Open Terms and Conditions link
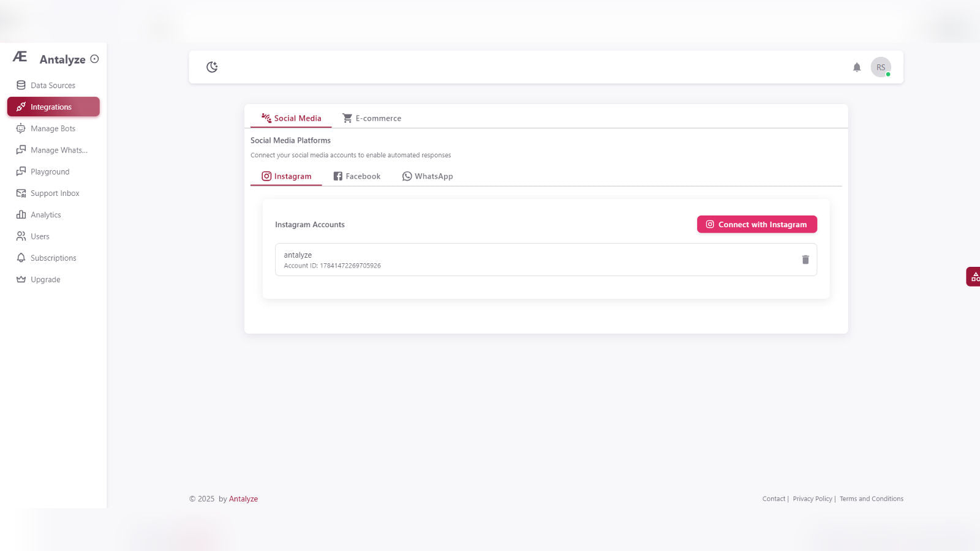The image size is (980, 551). click(871, 499)
